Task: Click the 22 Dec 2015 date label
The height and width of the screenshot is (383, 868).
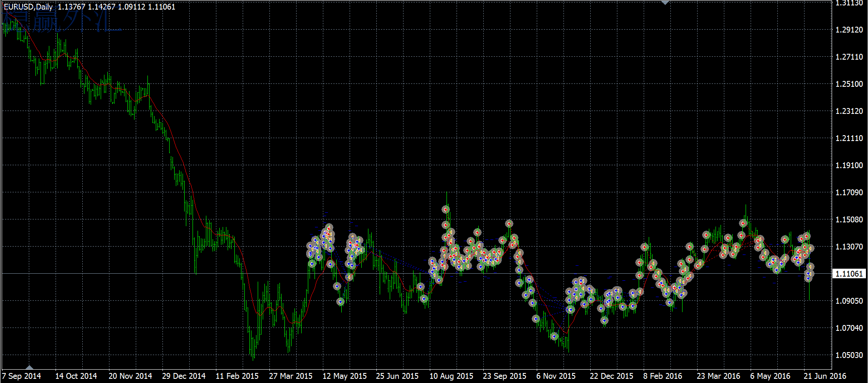Action: pyautogui.click(x=612, y=376)
